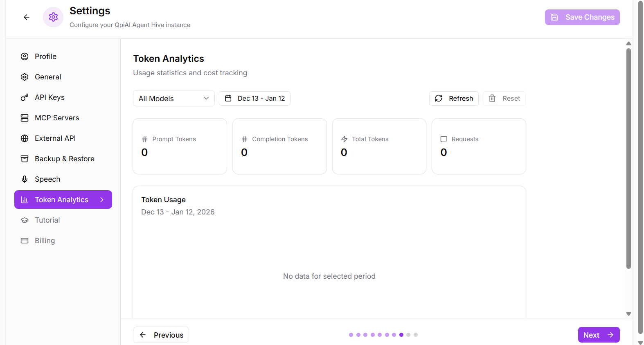Click the Speech microphone icon
The image size is (644, 345).
point(25,179)
